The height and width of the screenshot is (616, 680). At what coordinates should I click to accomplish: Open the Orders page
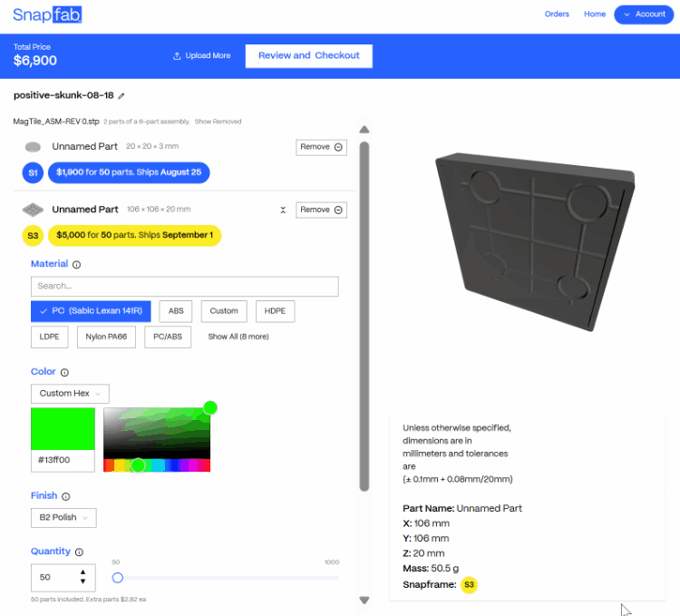(557, 15)
